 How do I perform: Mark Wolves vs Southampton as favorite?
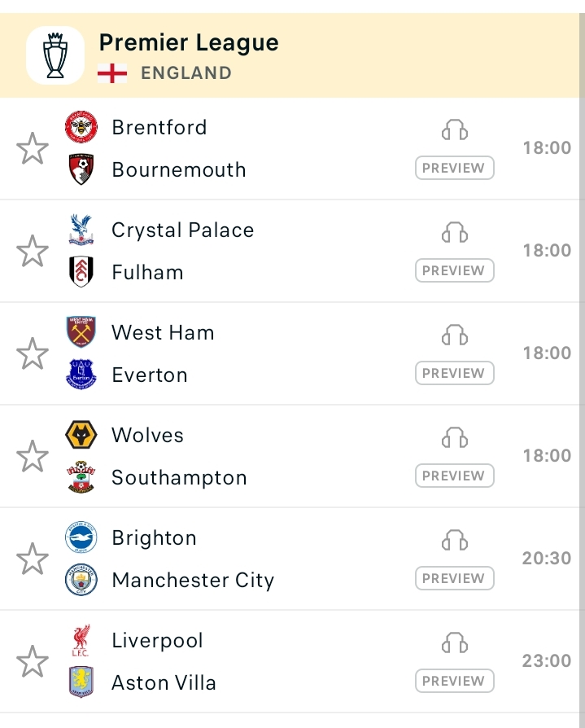33,456
